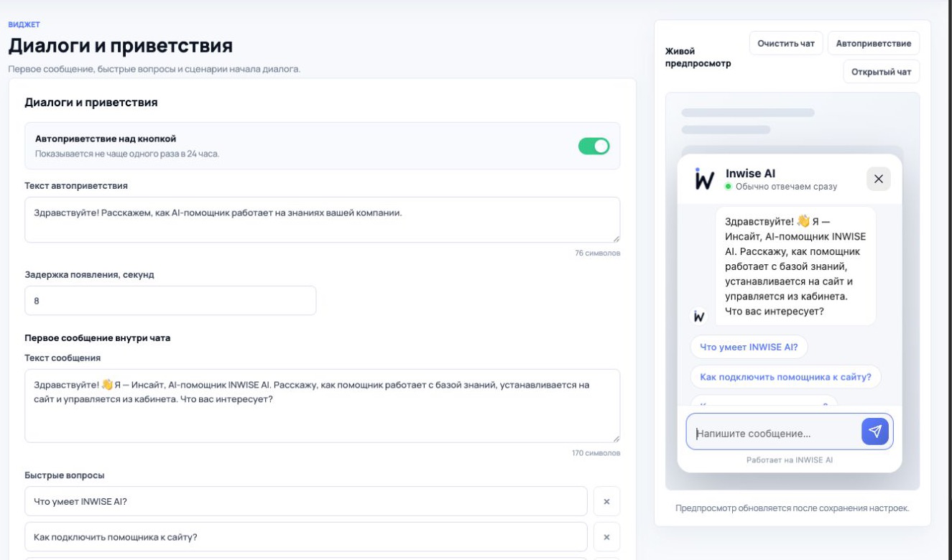Focus the 'Текст сообщения' first message textarea

tap(322, 406)
